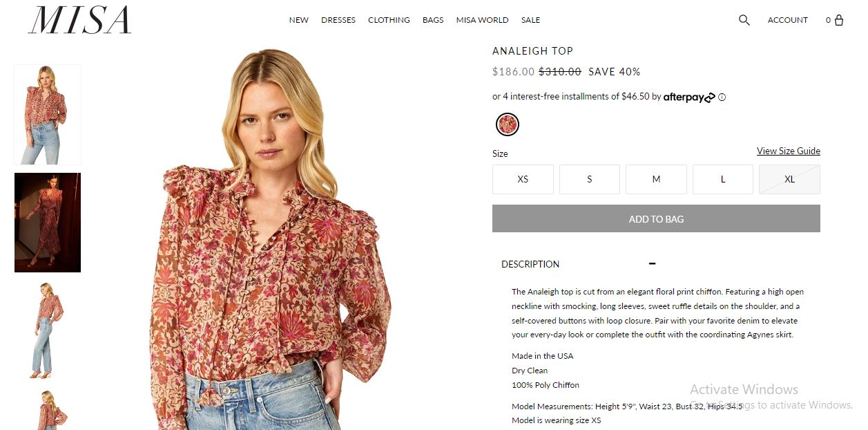Viewport: 868px width, 430px height.
Task: Click the MISA logo
Action: point(79,21)
